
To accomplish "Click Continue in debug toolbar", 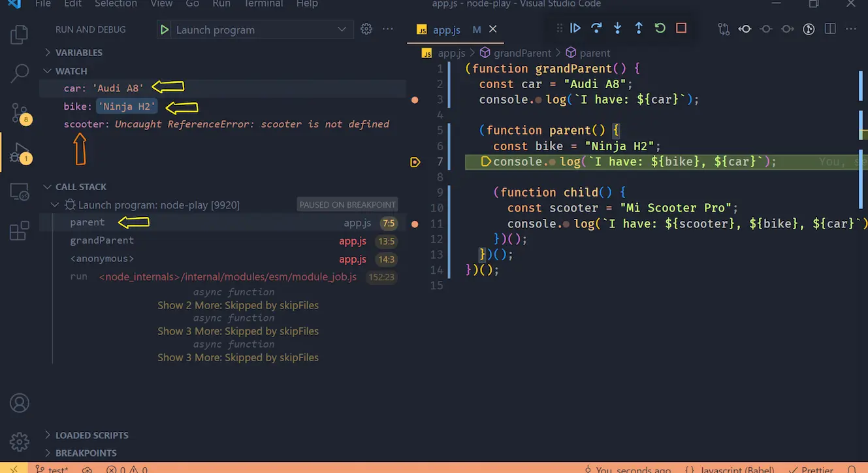I will [575, 28].
